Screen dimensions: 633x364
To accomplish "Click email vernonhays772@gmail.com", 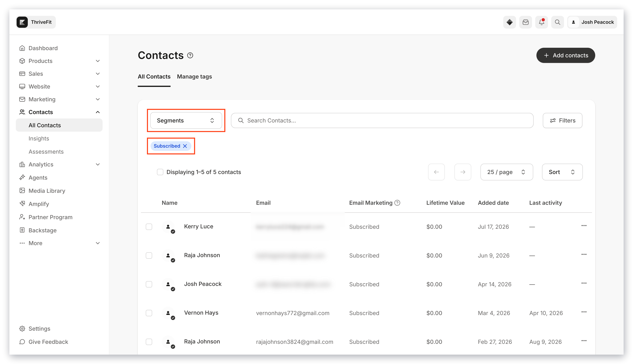I will coord(293,313).
